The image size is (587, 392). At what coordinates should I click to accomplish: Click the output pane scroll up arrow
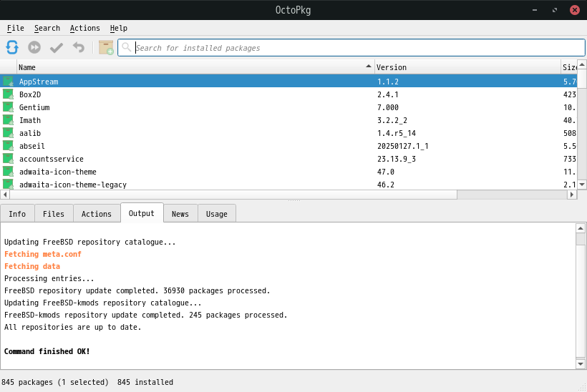tap(581, 228)
